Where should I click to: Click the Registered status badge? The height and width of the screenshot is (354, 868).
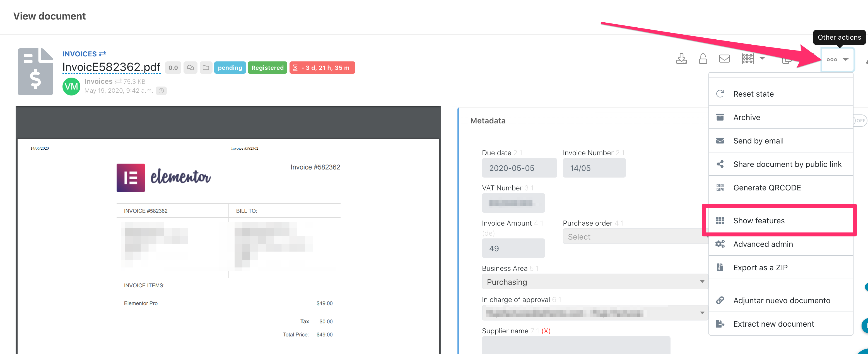[267, 68]
